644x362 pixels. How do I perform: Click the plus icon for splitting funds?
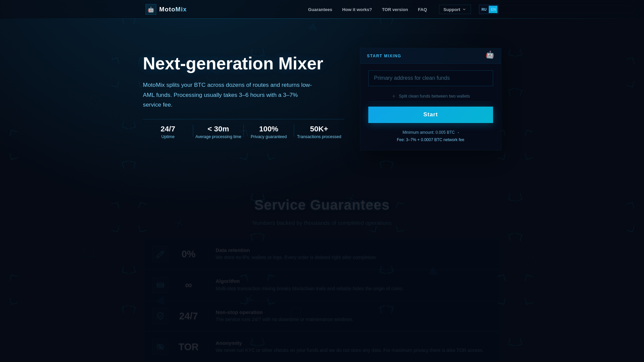[x=394, y=96]
